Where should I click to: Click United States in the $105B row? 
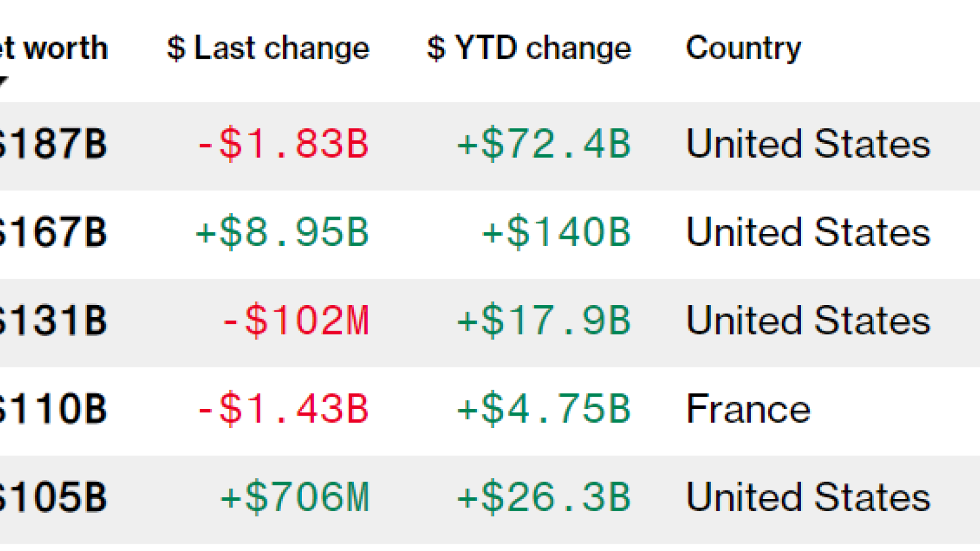pos(808,497)
